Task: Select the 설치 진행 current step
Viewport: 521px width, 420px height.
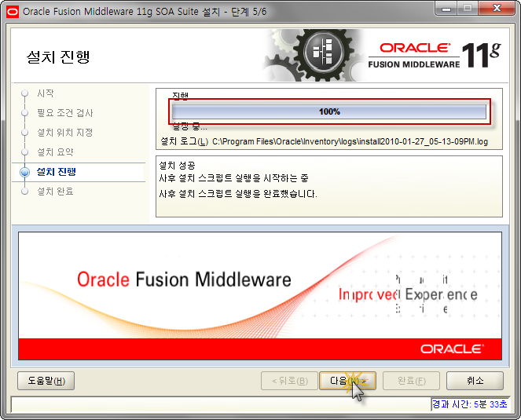Action: coord(56,172)
